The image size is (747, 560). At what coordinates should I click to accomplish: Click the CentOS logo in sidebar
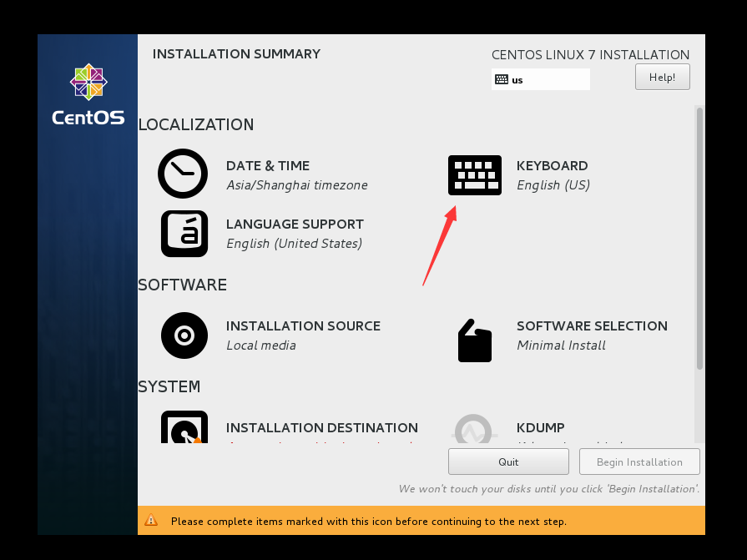pos(88,94)
